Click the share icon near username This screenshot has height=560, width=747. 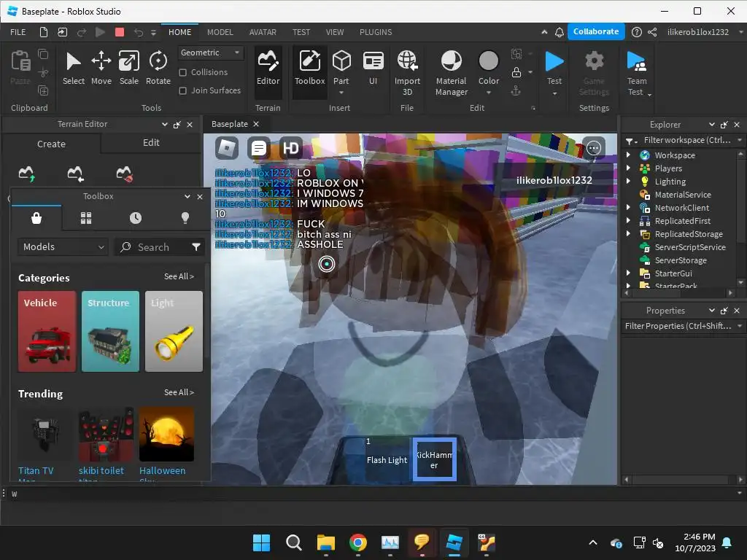click(652, 32)
